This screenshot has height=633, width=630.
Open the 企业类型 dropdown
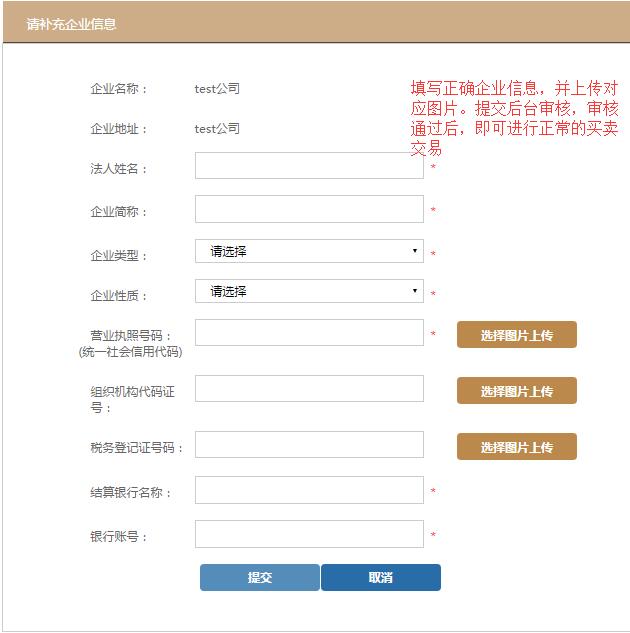309,251
